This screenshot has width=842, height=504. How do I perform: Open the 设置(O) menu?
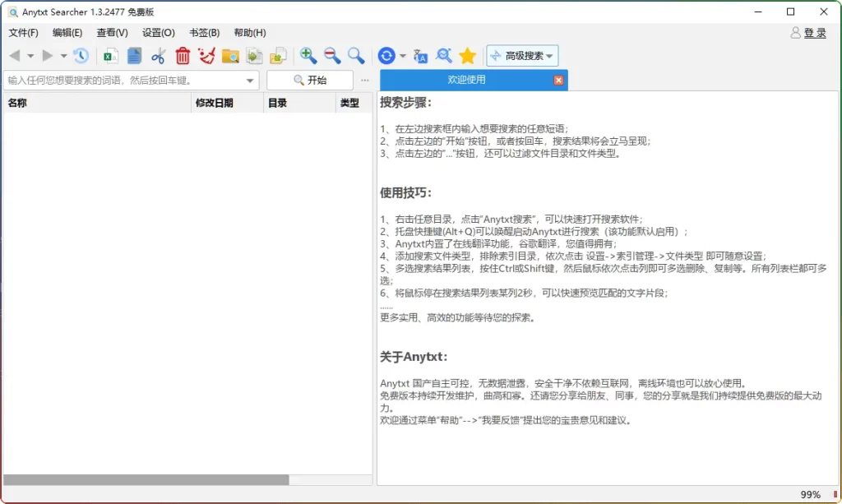click(x=159, y=33)
